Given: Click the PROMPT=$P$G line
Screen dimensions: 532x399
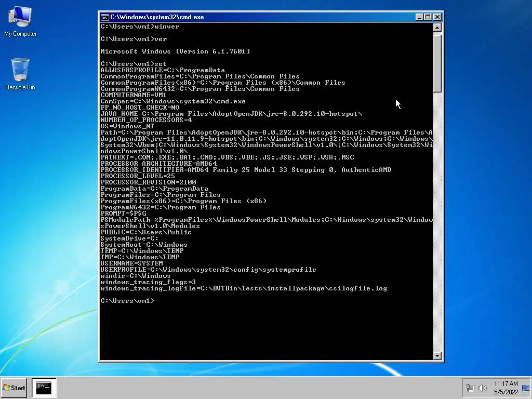Looking at the screenshot, I should (124, 214).
